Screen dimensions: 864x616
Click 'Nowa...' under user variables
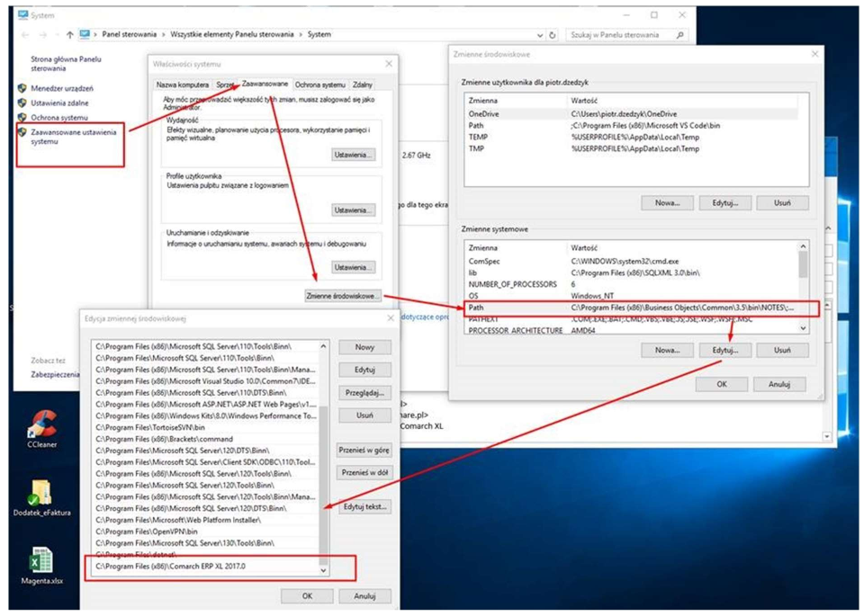coord(667,203)
